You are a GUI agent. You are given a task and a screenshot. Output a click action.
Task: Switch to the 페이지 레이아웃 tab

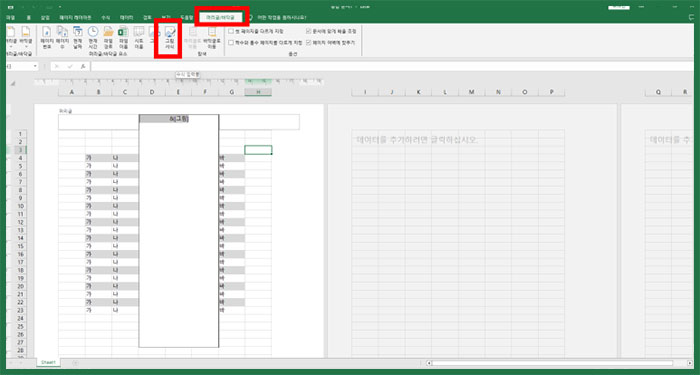[75, 17]
